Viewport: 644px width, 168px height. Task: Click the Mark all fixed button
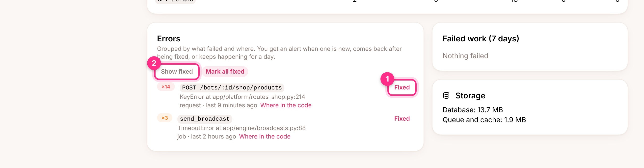point(225,72)
